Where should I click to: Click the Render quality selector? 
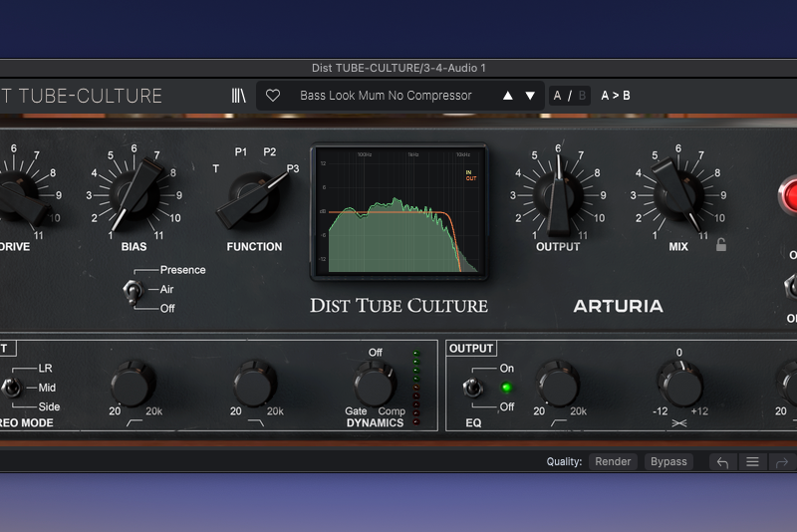pos(614,462)
